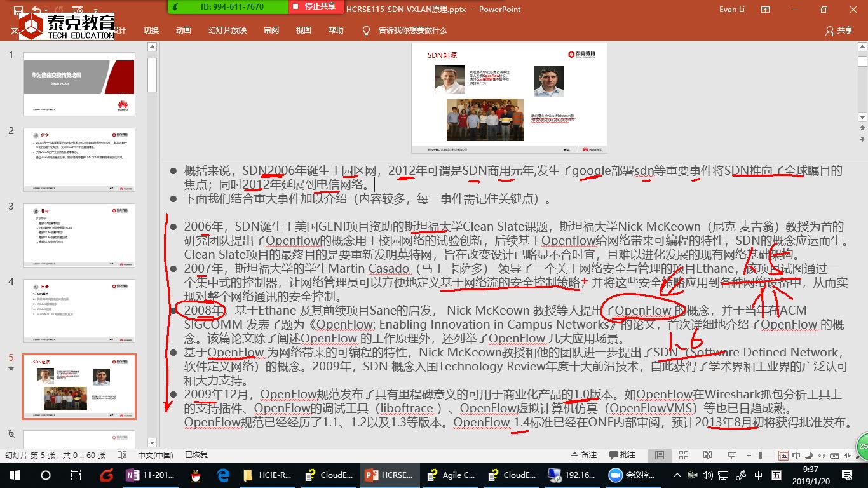Select slide 5 SDN起源 thumbnail
This screenshot has width=868, height=488.
pyautogui.click(x=79, y=386)
